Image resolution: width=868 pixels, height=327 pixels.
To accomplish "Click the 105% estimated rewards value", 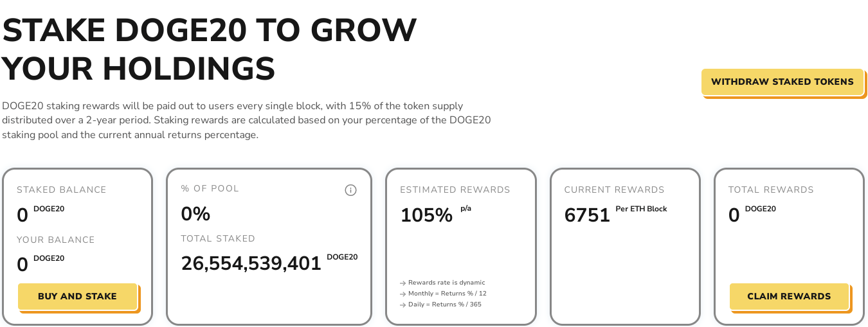I will 426,215.
